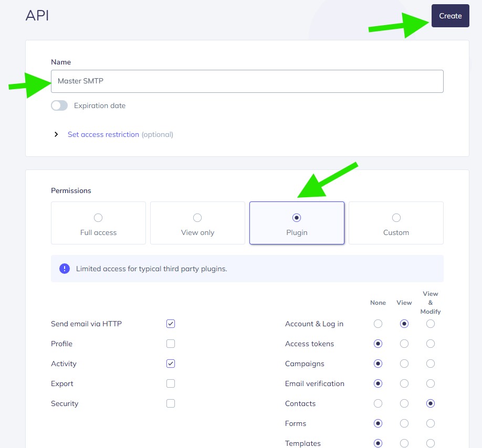Set Forms to View & Modify
Viewport: 482px width, 448px height.
point(431,423)
